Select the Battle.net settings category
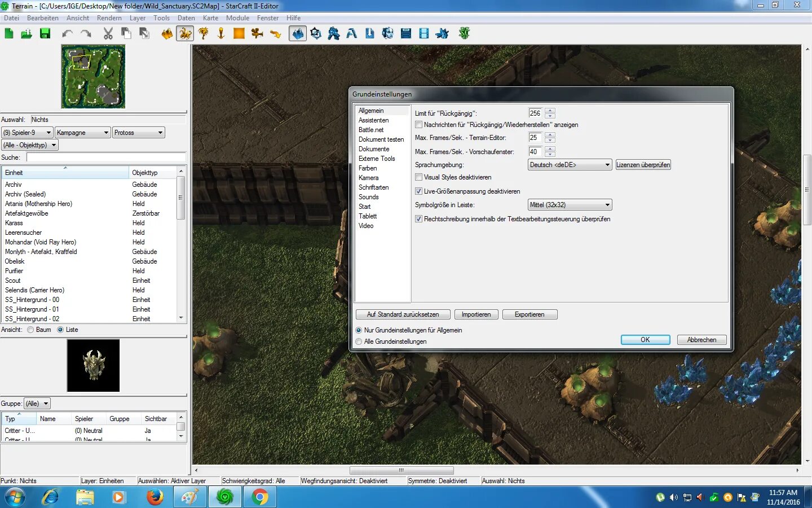Image resolution: width=812 pixels, height=508 pixels. pos(371,130)
